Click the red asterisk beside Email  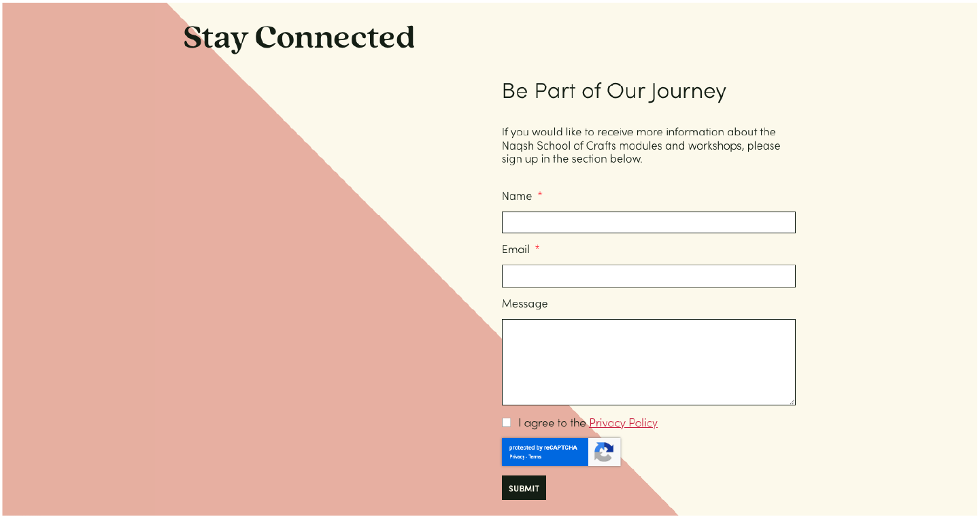(x=537, y=249)
